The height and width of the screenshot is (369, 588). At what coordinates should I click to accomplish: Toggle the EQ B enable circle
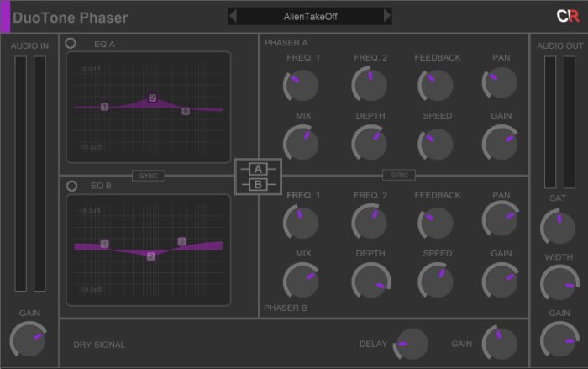tap(71, 186)
